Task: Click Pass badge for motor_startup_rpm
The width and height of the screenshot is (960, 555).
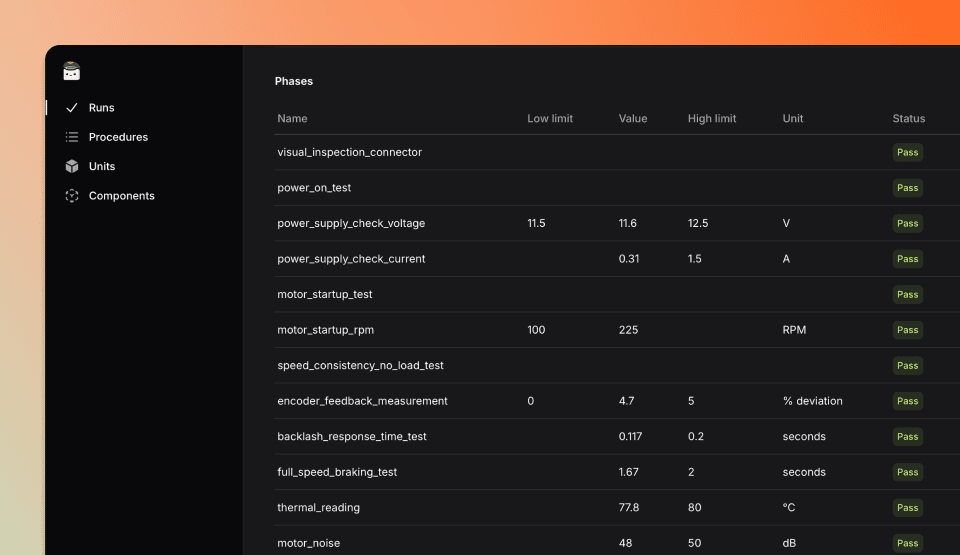Action: pos(907,330)
